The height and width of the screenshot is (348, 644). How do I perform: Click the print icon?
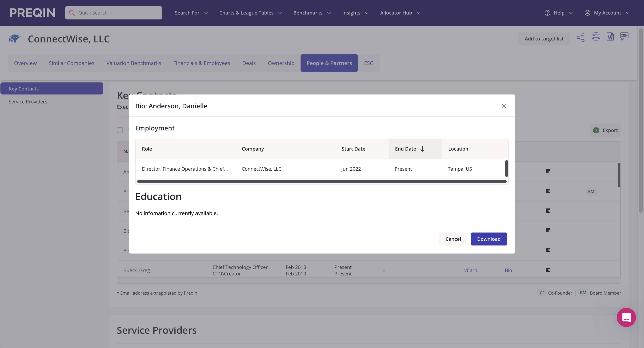pyautogui.click(x=596, y=36)
